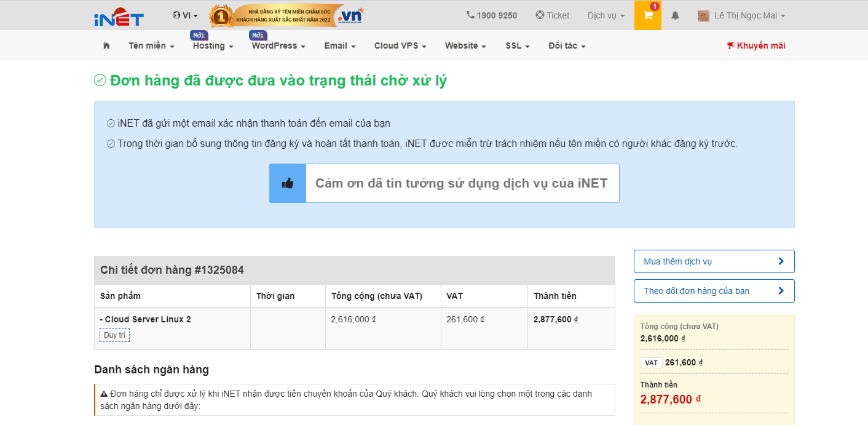The height and width of the screenshot is (425, 868).
Task: Click the VAT label in summary box
Action: pyautogui.click(x=651, y=363)
